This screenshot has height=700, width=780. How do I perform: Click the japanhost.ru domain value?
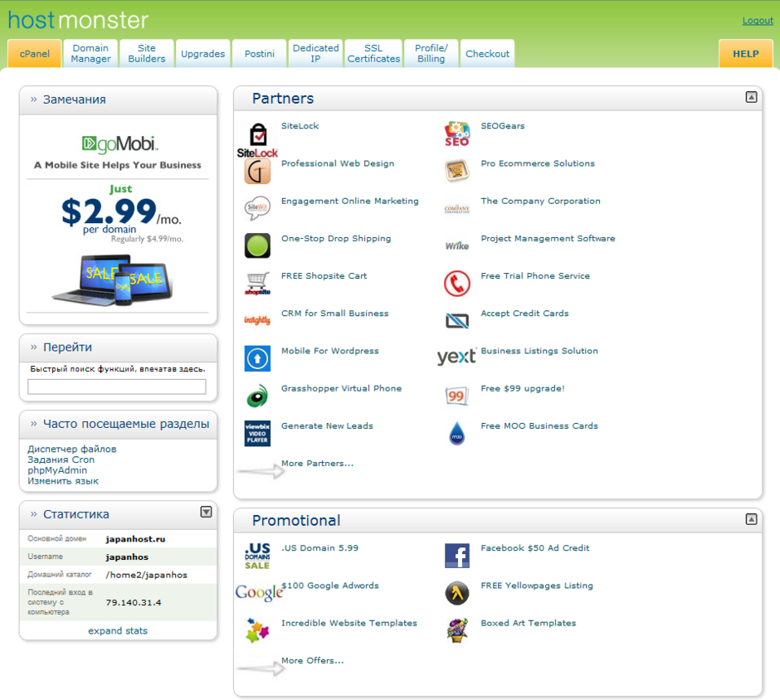click(135, 539)
